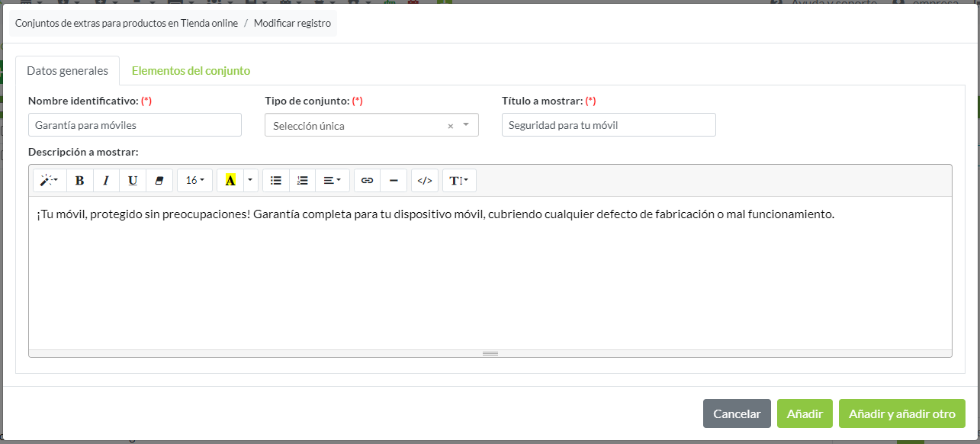
Task: Expand the magic wand style dropdown
Action: pyautogui.click(x=48, y=180)
